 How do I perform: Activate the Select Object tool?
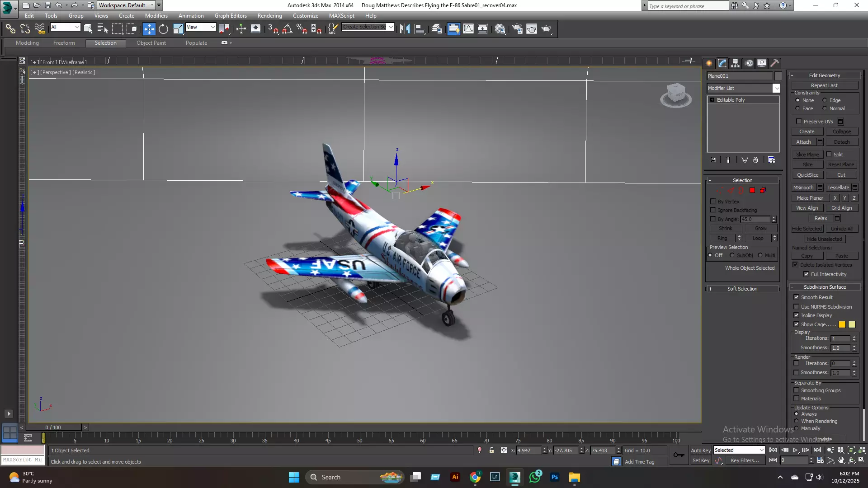[88, 29]
